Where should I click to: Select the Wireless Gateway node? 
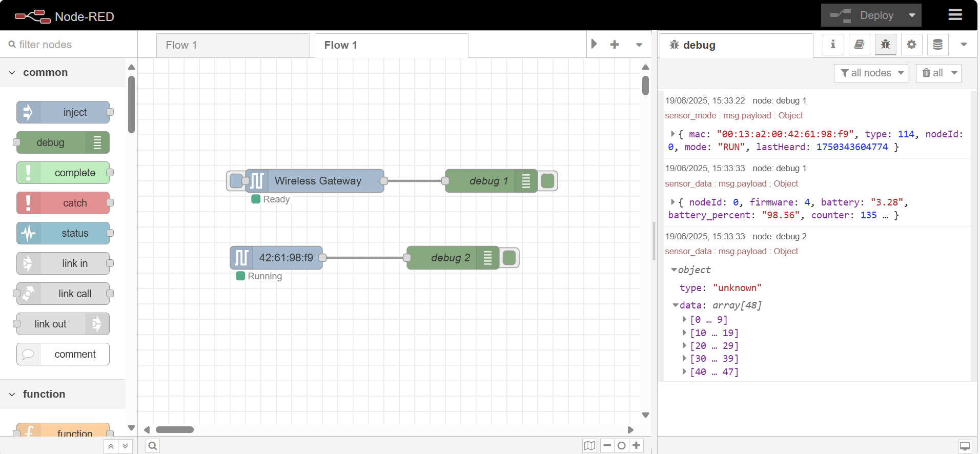(315, 181)
